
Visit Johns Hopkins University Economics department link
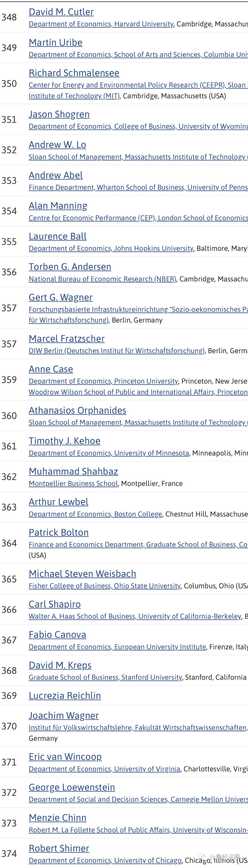(x=111, y=248)
